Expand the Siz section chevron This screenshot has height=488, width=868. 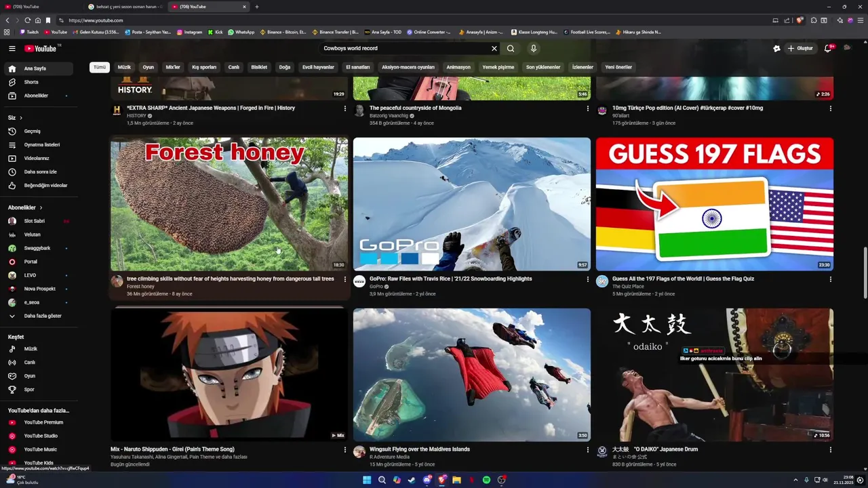[21, 118]
